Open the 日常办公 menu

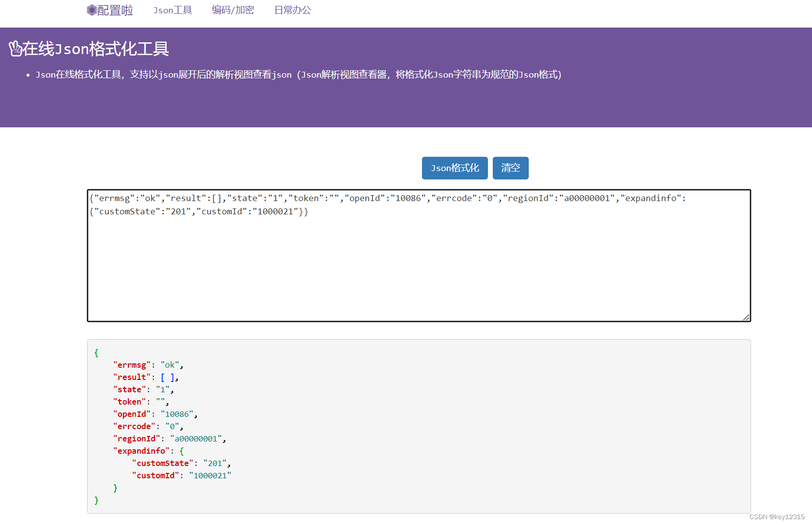click(292, 10)
